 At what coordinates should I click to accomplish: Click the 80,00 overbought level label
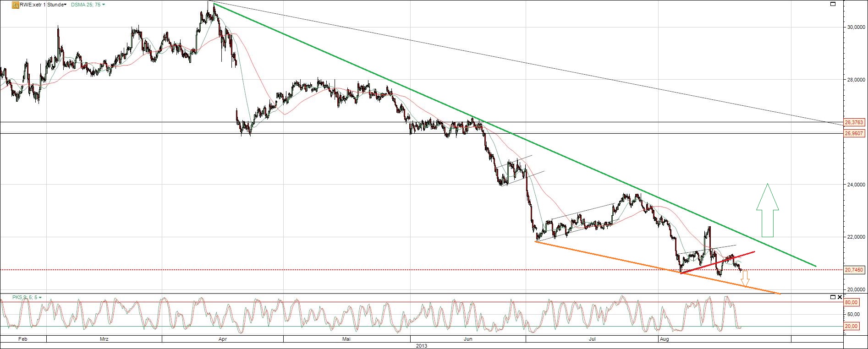pos(852,302)
